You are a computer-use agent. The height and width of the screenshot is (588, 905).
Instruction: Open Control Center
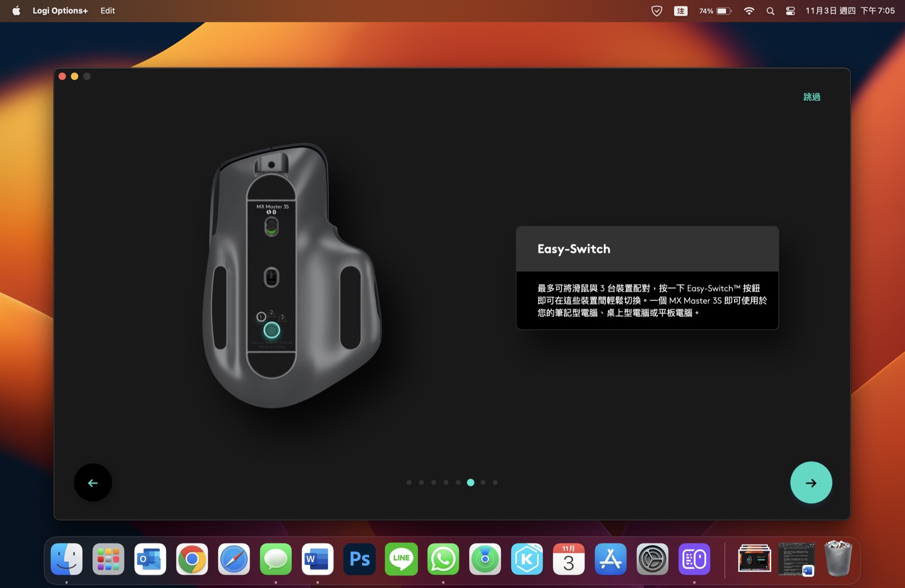coord(790,11)
